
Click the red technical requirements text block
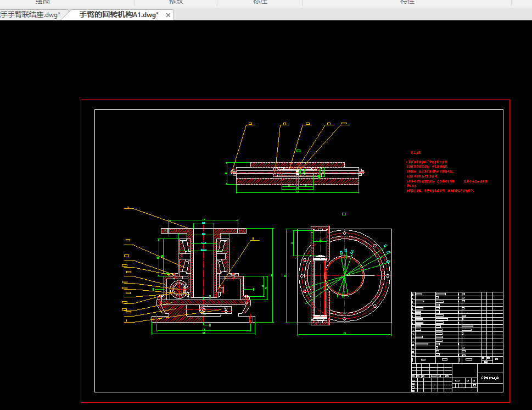[446, 172]
